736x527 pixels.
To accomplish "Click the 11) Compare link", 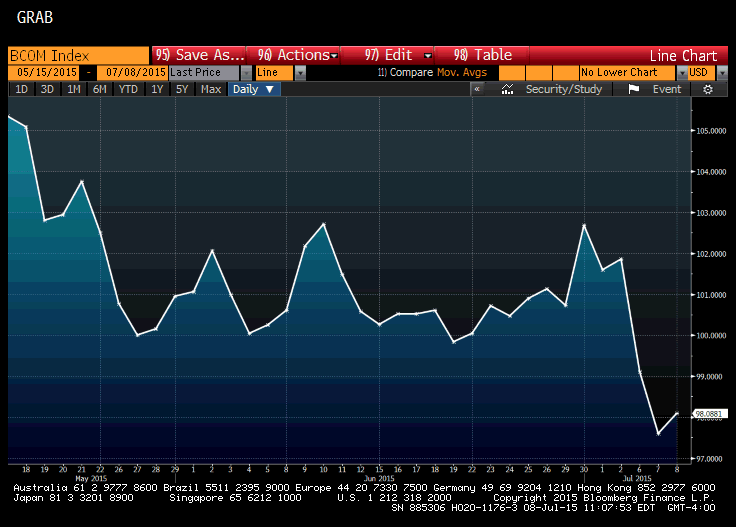I will click(405, 72).
